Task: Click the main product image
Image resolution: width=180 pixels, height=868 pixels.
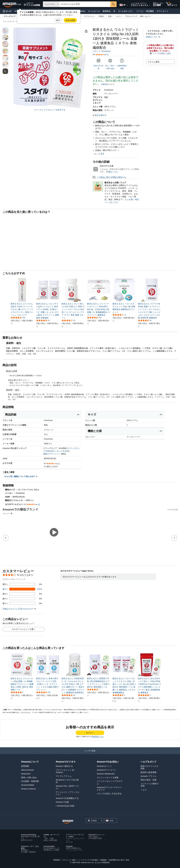Action: [49, 67]
